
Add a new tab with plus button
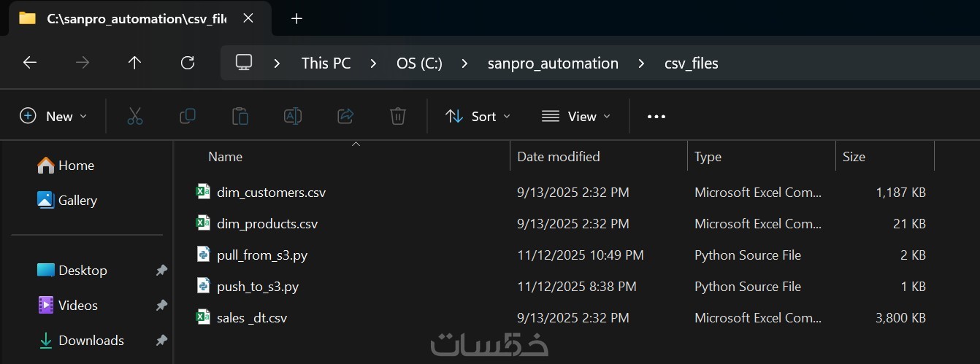coord(296,19)
